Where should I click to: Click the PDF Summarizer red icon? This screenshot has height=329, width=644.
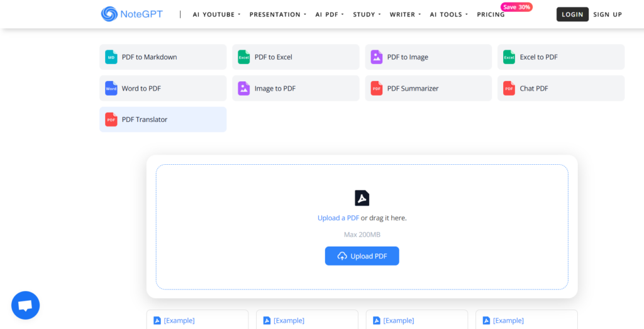(x=377, y=88)
